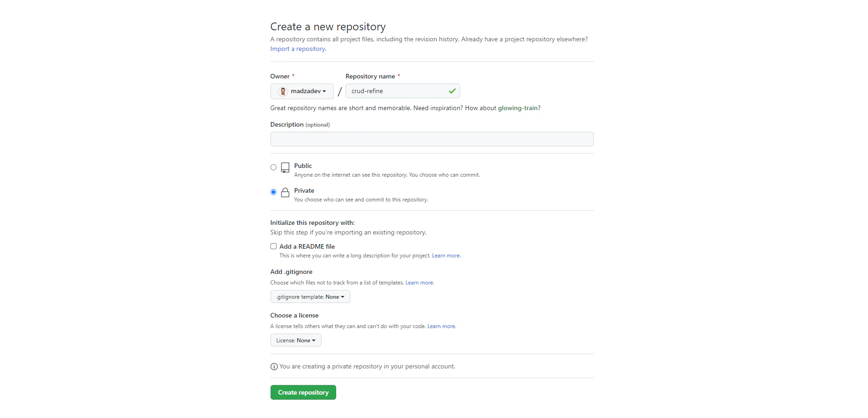Click the glowing-train name suggestion
Screen dimensions: 868x418
point(518,108)
